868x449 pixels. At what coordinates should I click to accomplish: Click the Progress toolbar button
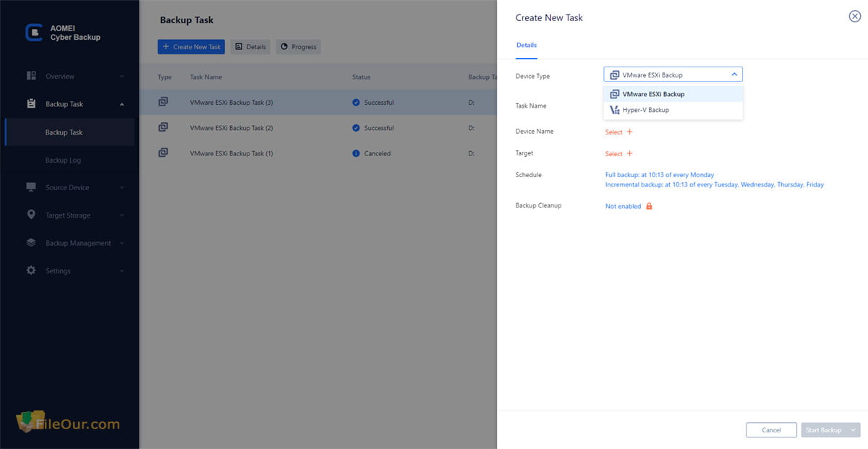tap(298, 47)
